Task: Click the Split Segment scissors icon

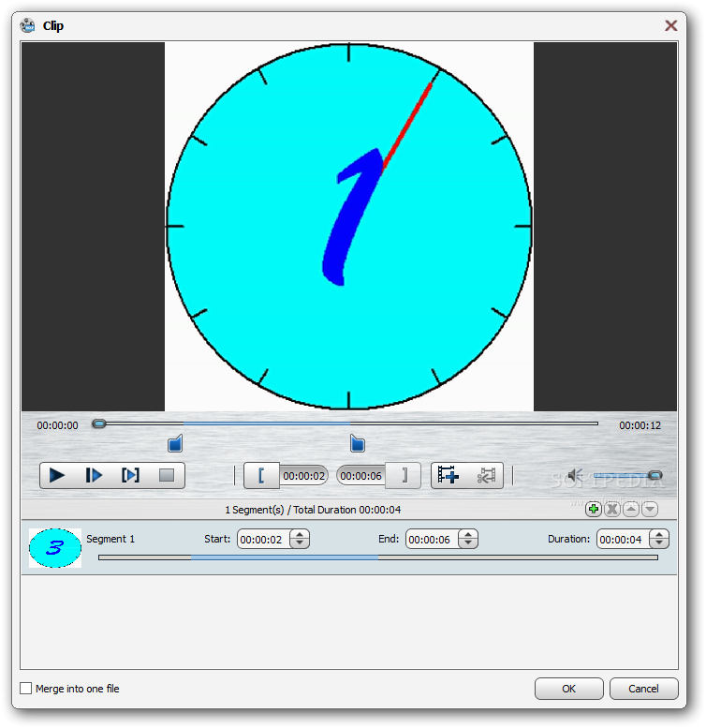Action: (x=486, y=475)
